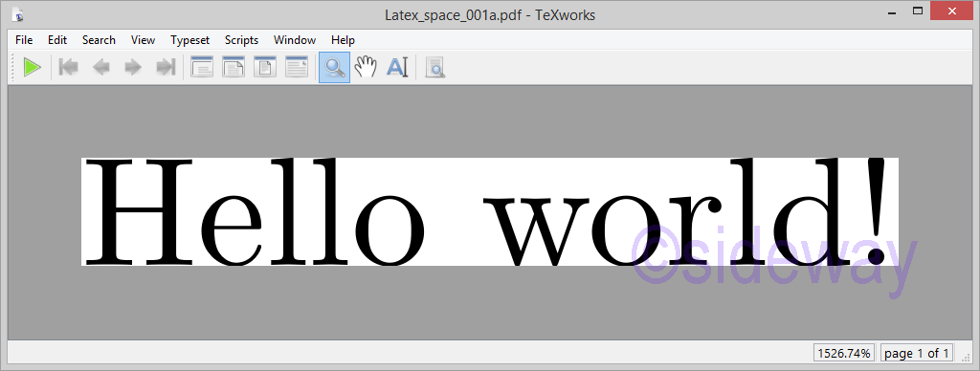Select the Fit to Window icon
Image resolution: width=980 pixels, height=371 pixels.
coord(265,67)
